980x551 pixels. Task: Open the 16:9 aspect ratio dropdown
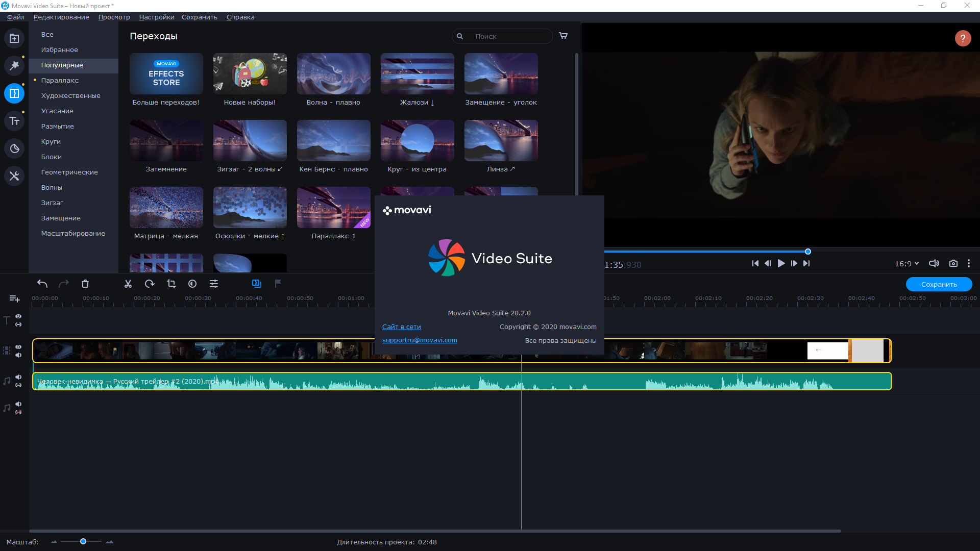(x=906, y=264)
